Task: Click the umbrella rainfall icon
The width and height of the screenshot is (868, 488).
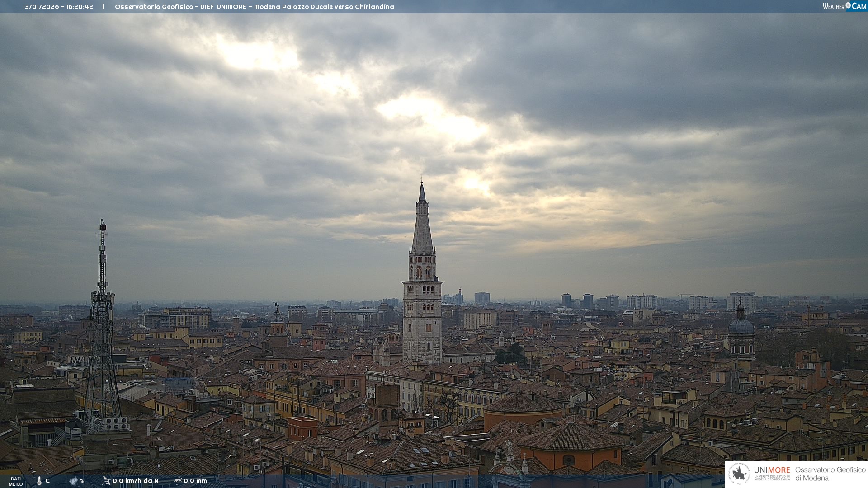Action: pos(178,481)
